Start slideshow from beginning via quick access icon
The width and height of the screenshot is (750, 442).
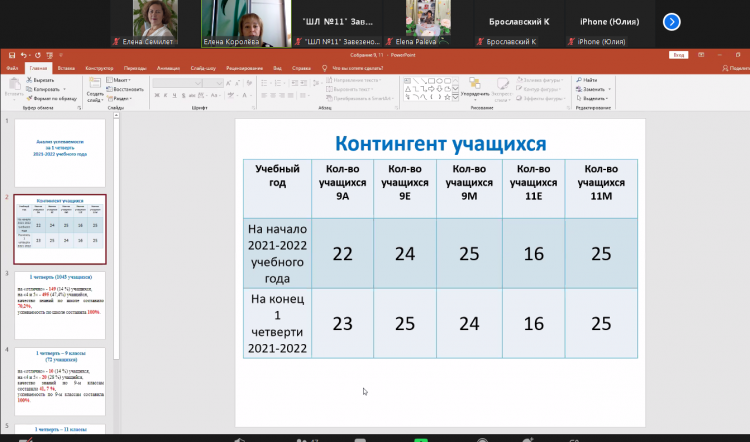click(x=50, y=55)
